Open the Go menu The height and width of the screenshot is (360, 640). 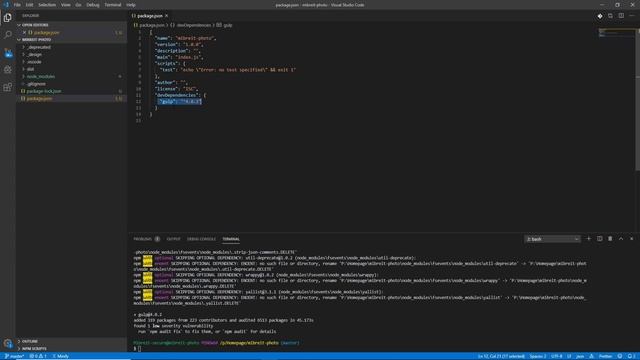(78, 5)
